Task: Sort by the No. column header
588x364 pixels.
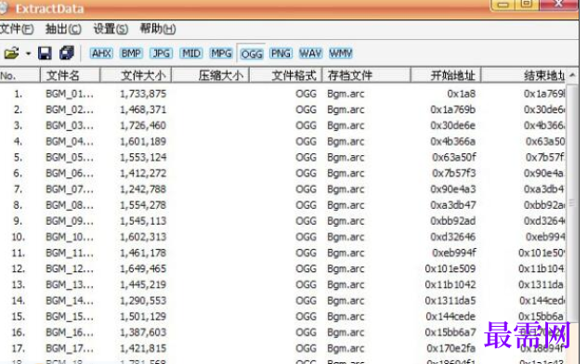Action: click(20, 76)
